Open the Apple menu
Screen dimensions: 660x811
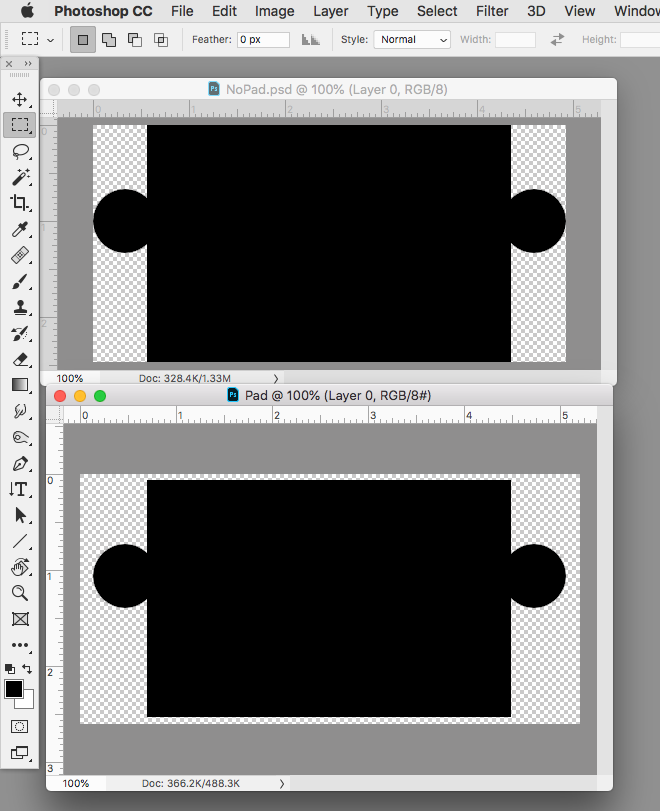coord(27,11)
